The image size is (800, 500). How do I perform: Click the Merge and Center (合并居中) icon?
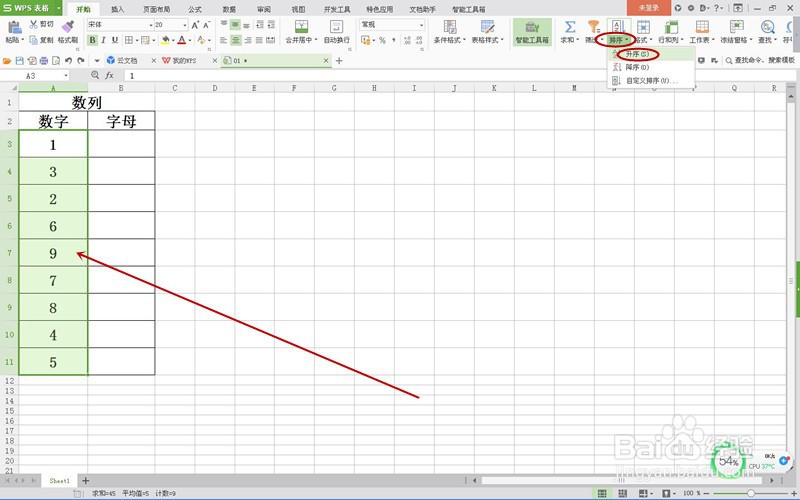pos(301,27)
